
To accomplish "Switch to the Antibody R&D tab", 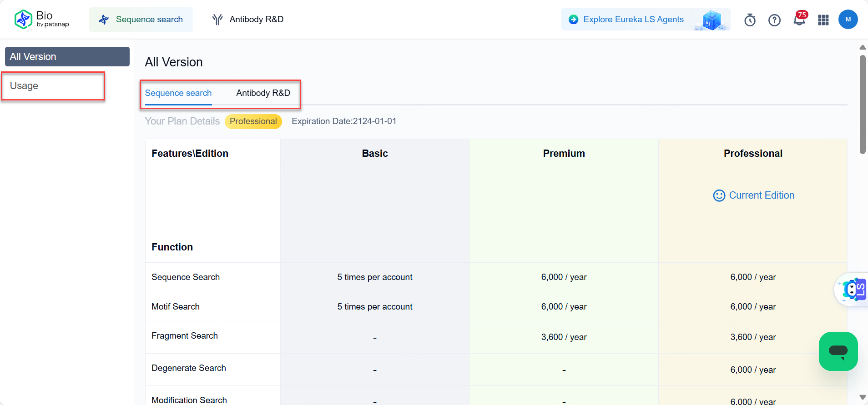I will point(263,93).
